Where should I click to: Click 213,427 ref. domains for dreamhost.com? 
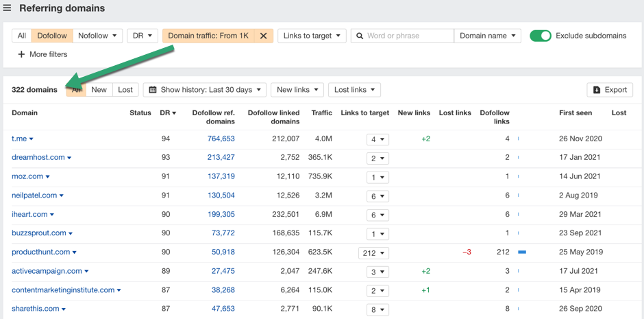(221, 158)
